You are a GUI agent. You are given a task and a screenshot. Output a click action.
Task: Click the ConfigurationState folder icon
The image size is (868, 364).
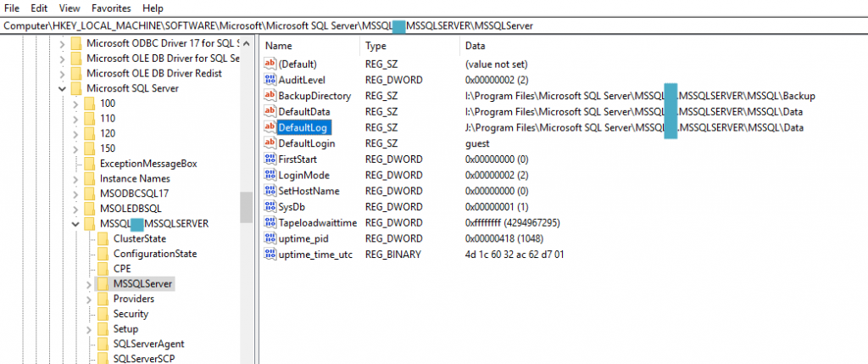coord(103,254)
